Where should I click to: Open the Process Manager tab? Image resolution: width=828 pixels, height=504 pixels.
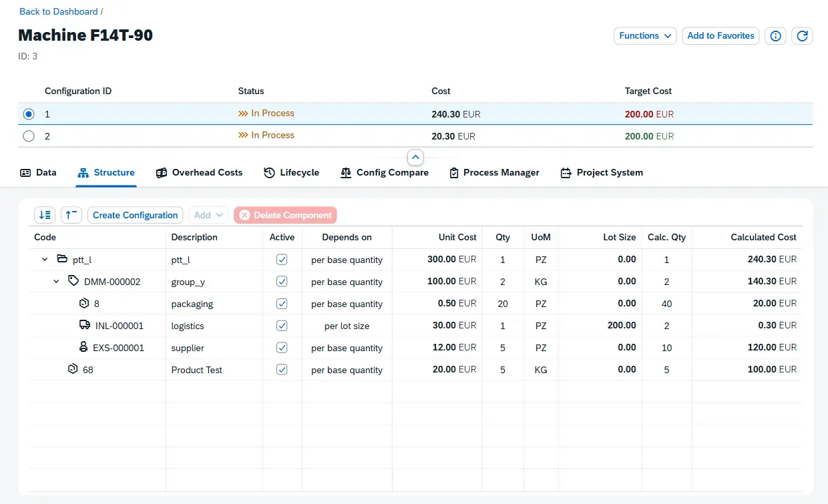point(494,172)
